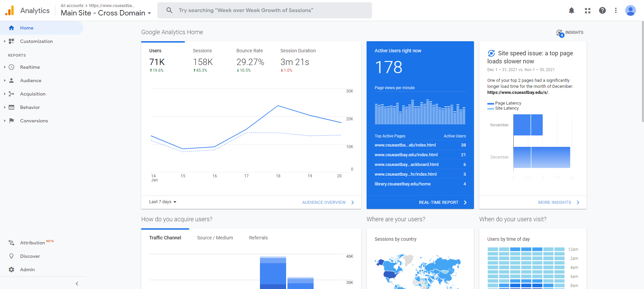Image resolution: width=644 pixels, height=289 pixels.
Task: Click the Customization dashboard icon
Action: [x=11, y=41]
